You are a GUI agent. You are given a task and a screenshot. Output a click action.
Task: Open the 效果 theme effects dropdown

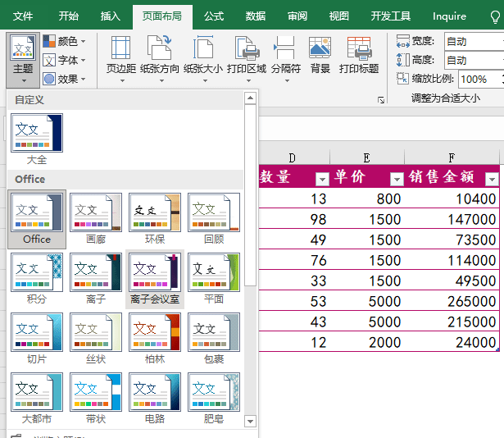click(64, 79)
